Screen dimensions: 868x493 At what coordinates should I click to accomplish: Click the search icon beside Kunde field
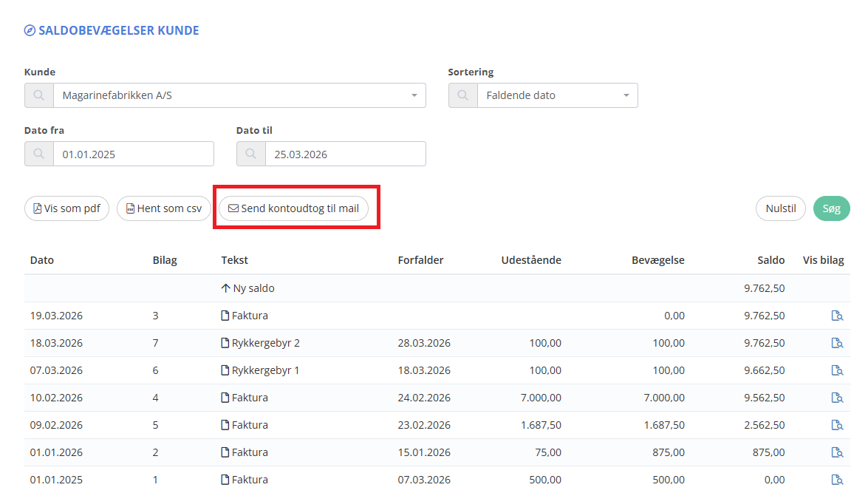tap(39, 95)
